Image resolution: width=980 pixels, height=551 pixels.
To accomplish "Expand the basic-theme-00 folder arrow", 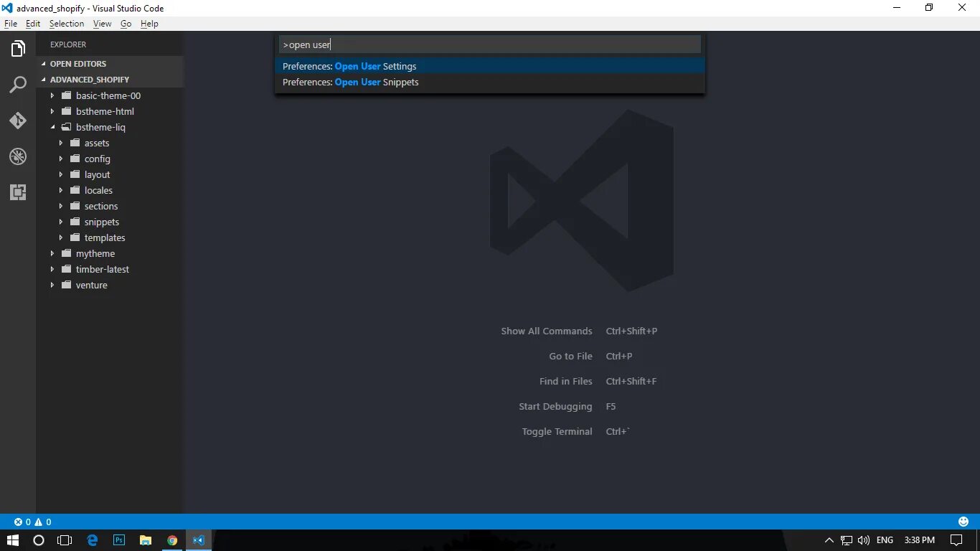I will click(x=52, y=95).
